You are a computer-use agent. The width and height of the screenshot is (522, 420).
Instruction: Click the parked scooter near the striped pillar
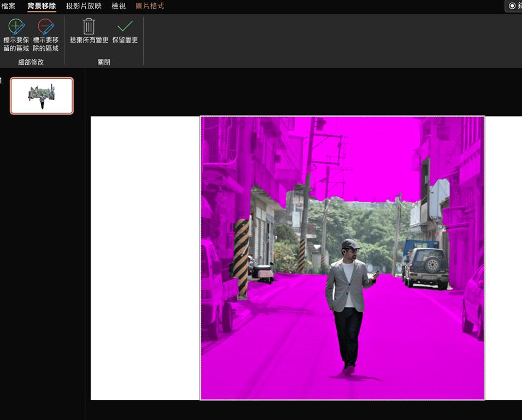pos(261,271)
